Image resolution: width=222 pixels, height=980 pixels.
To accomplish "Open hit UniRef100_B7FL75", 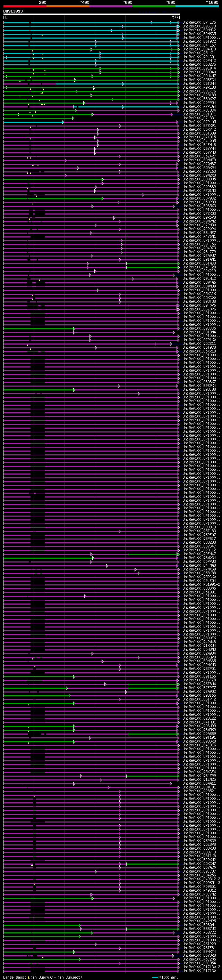I will pos(199,23).
